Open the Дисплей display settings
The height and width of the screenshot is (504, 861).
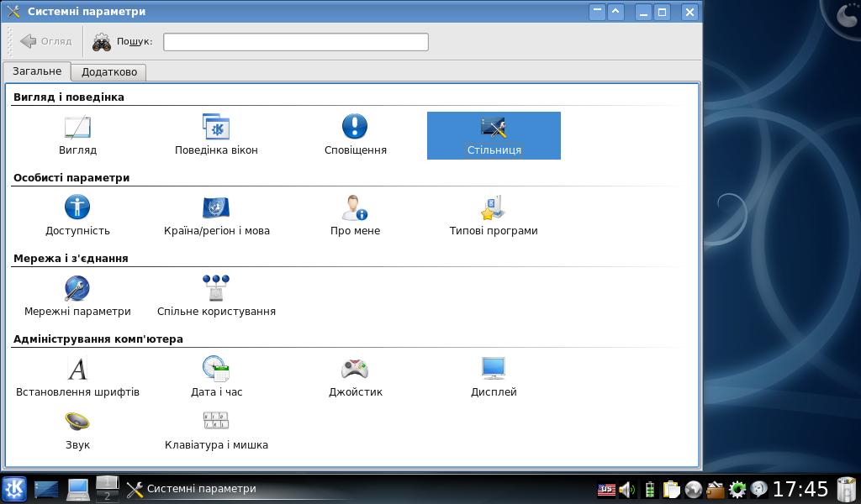pyautogui.click(x=494, y=377)
